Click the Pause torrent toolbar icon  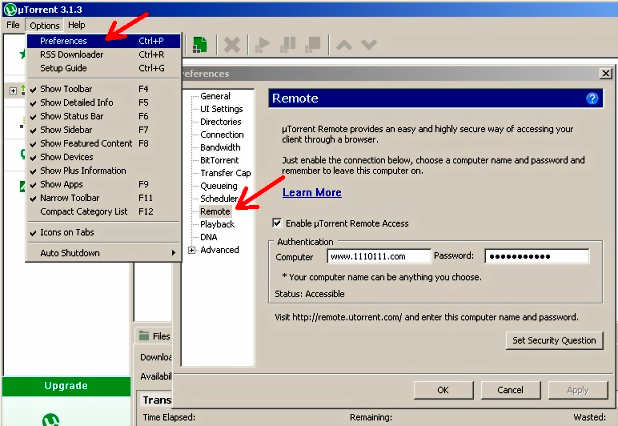(x=288, y=45)
